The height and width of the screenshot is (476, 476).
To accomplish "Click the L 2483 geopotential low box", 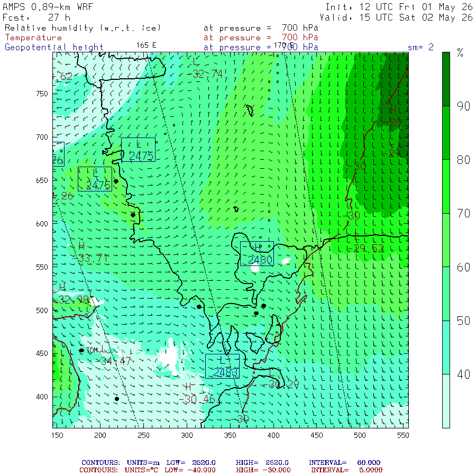I will [x=222, y=366].
